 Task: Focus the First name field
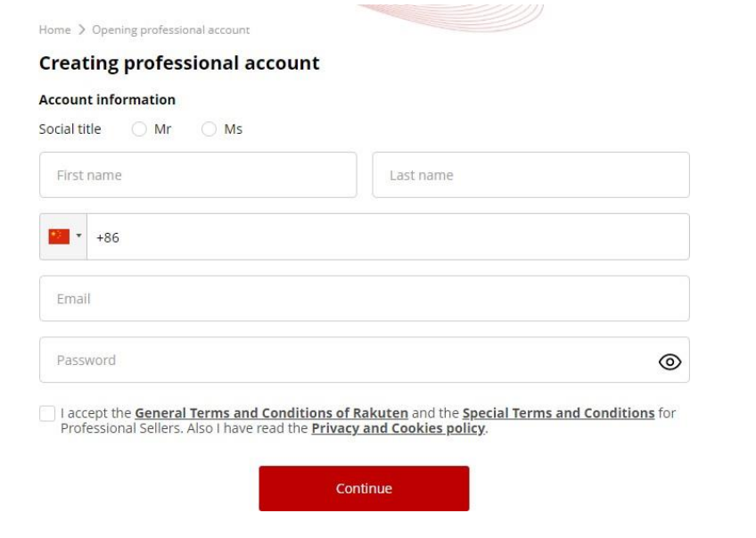(x=198, y=175)
